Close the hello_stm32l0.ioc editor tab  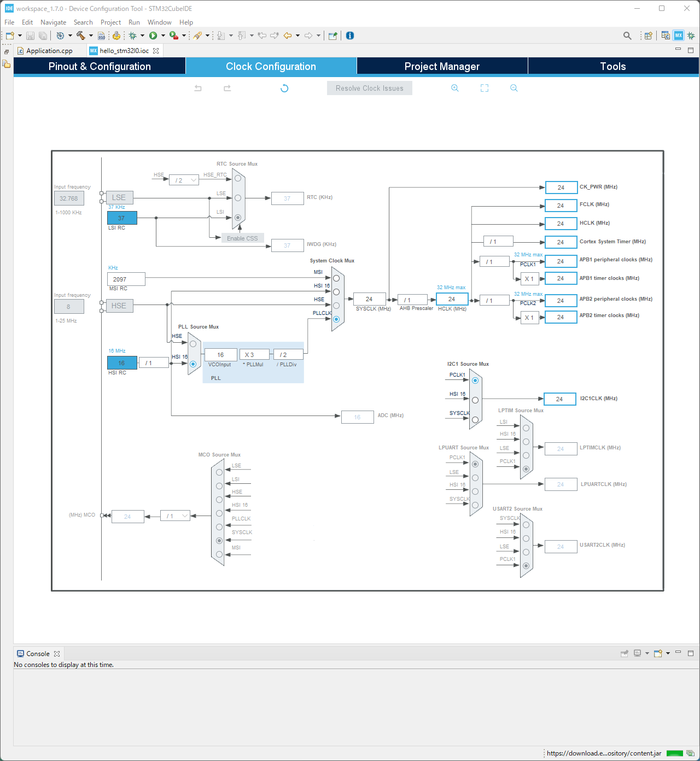click(x=156, y=51)
